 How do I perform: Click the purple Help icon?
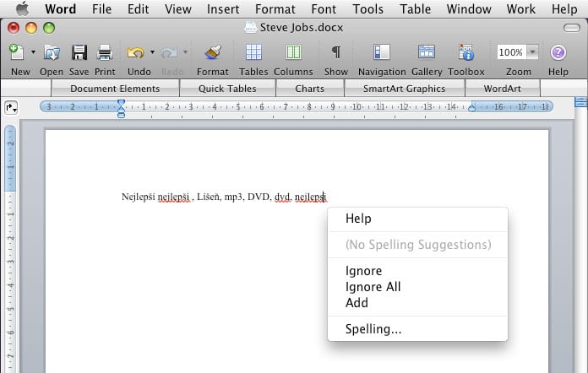[x=558, y=52]
